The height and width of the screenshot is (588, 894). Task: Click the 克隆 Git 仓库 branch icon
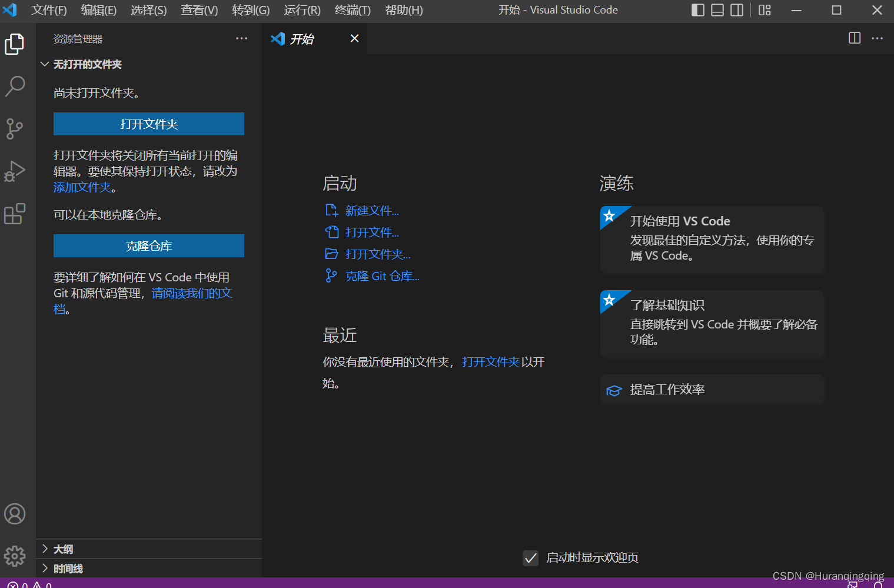(331, 275)
